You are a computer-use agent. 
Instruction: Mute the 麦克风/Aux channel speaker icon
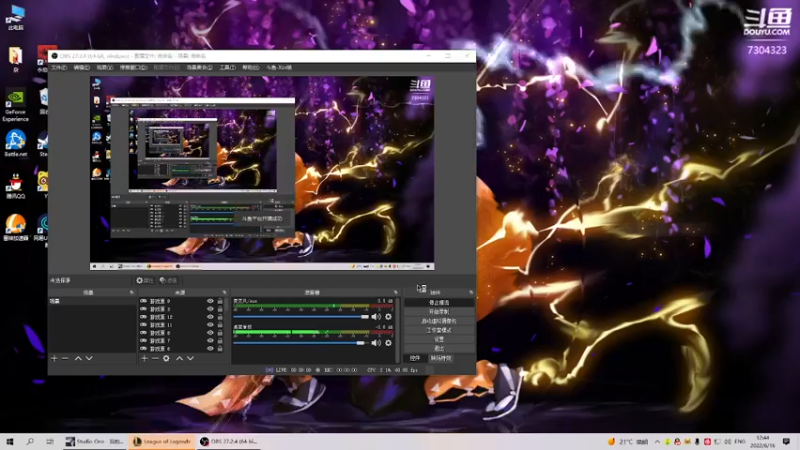click(376, 317)
